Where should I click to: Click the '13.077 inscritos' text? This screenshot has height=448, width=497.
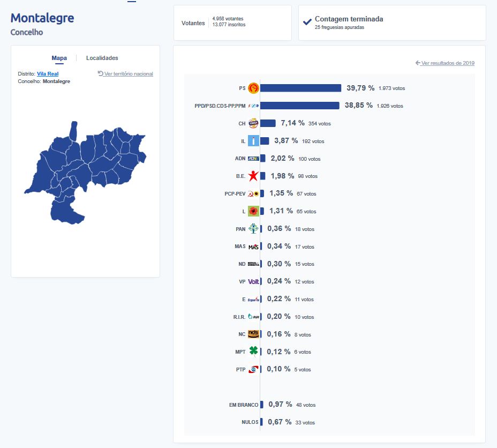pos(229,25)
